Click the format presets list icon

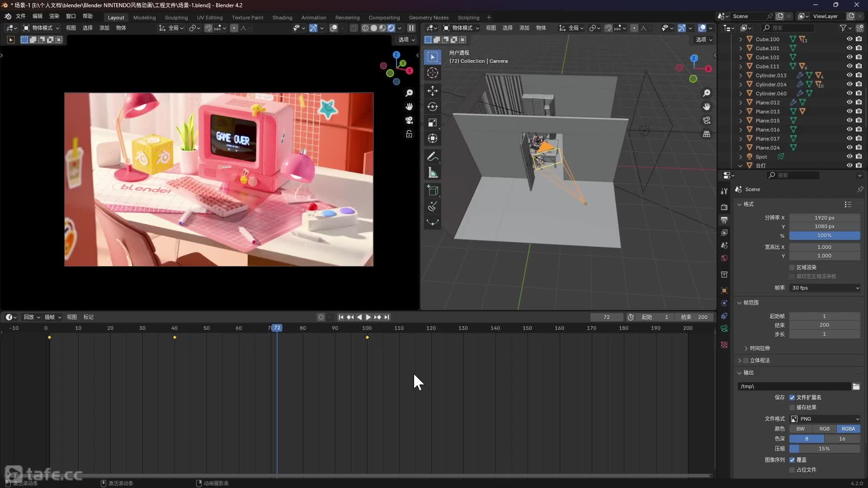(x=848, y=204)
